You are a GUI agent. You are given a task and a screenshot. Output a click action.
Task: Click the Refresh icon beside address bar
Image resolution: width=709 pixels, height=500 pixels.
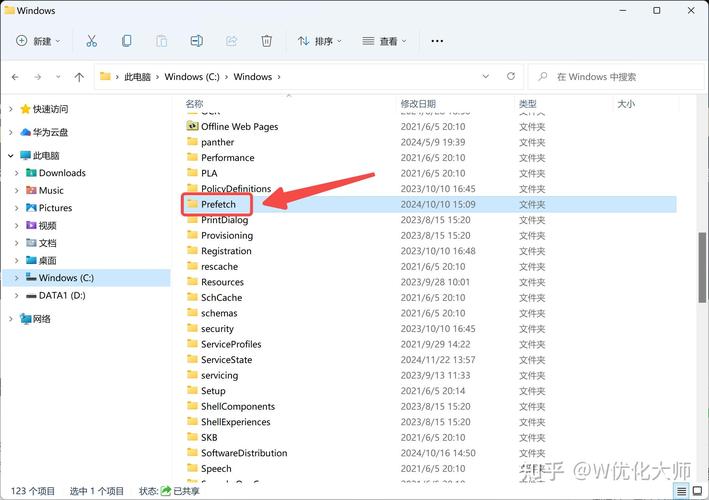point(511,76)
